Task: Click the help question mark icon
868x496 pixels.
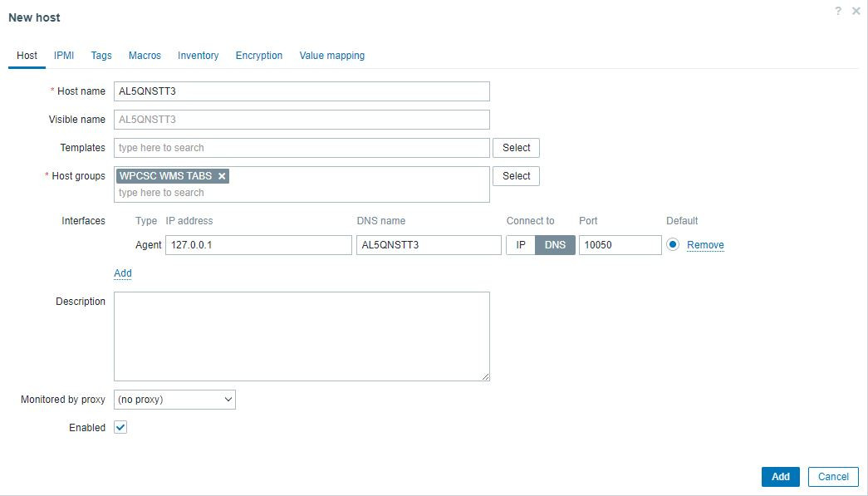Action: point(839,12)
